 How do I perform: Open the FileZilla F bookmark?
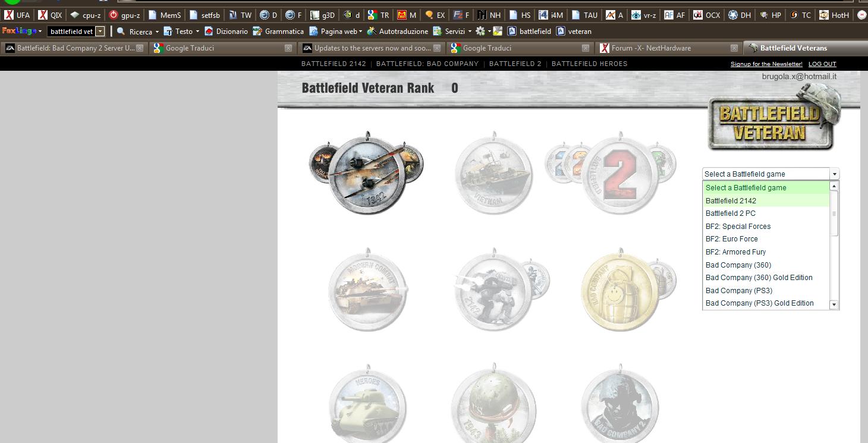tap(461, 15)
